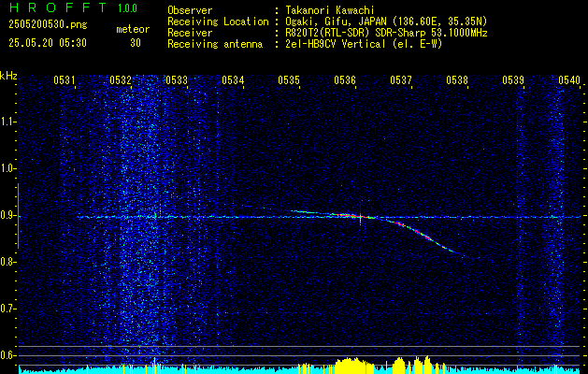Click the yellow power peak below 0537

398,365
